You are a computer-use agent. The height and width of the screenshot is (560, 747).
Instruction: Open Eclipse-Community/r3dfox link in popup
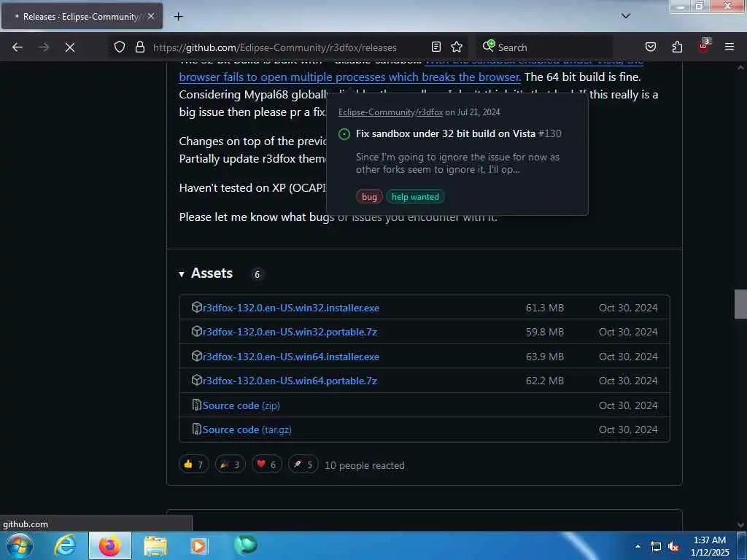point(390,112)
